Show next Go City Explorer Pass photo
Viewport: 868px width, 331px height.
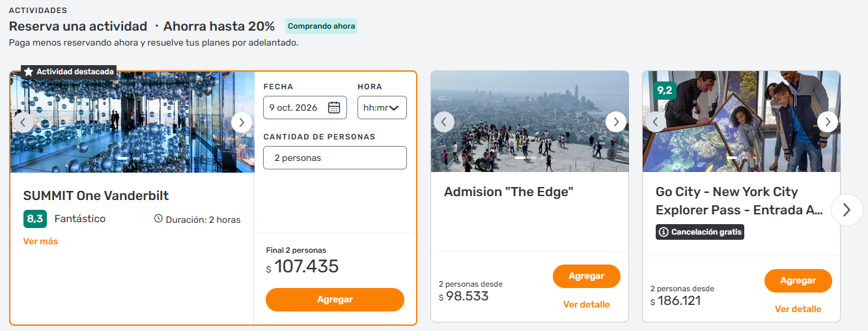point(828,122)
